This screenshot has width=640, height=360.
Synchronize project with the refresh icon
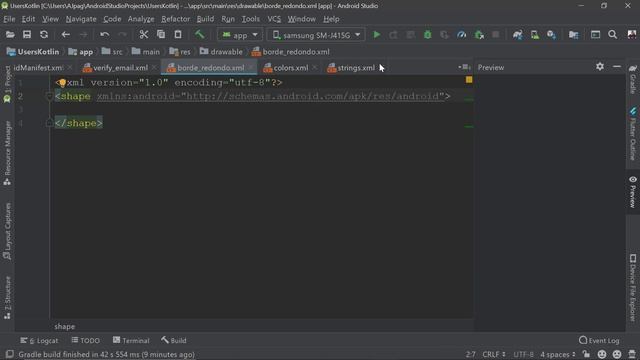pyautogui.click(x=44, y=35)
